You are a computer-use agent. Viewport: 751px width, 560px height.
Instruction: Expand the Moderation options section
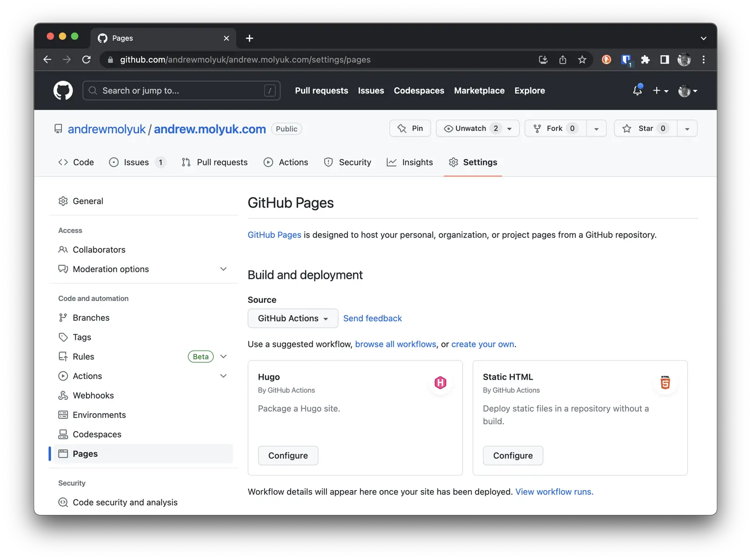coord(223,269)
